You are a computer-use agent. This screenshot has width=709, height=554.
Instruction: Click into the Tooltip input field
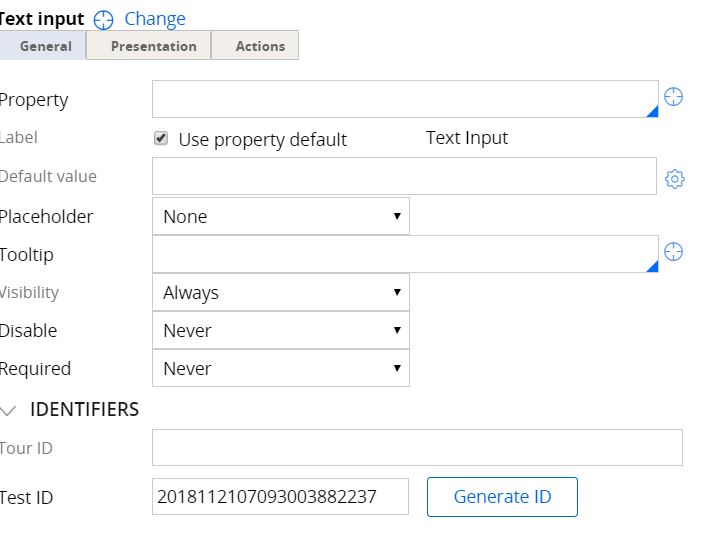click(x=404, y=253)
